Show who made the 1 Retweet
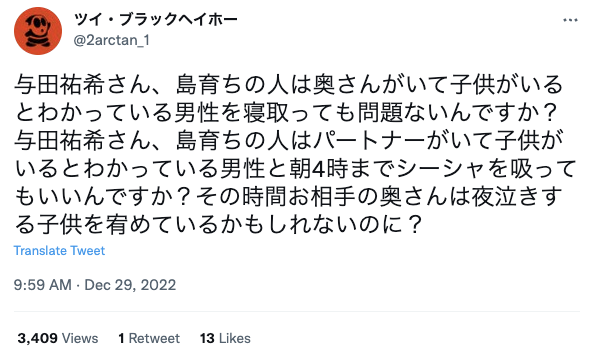Screen dimensions: 594x361 (x=149, y=338)
